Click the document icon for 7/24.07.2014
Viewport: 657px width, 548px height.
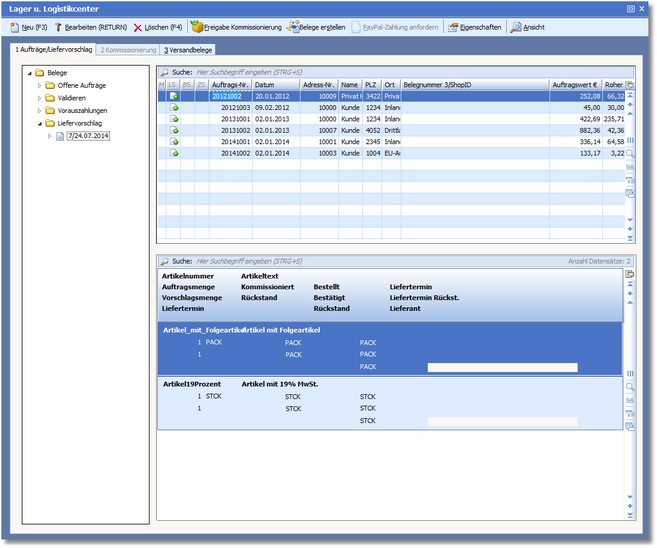tap(60, 136)
